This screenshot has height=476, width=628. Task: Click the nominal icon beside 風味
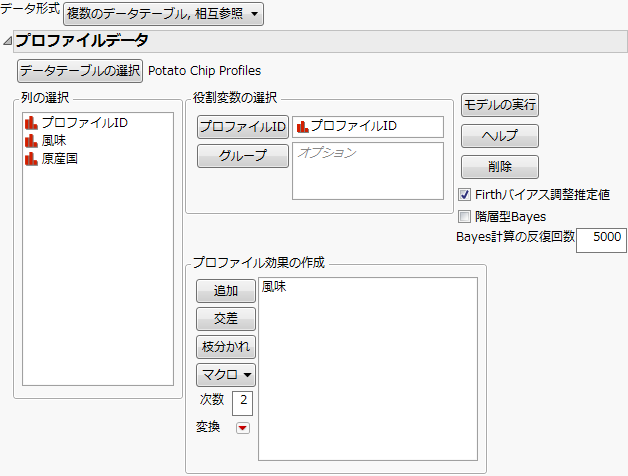pyautogui.click(x=31, y=141)
